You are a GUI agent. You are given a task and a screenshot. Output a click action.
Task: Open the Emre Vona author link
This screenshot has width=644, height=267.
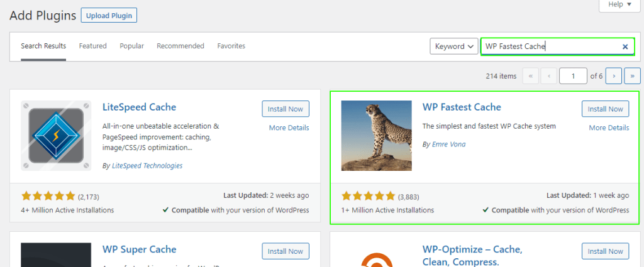pos(448,144)
